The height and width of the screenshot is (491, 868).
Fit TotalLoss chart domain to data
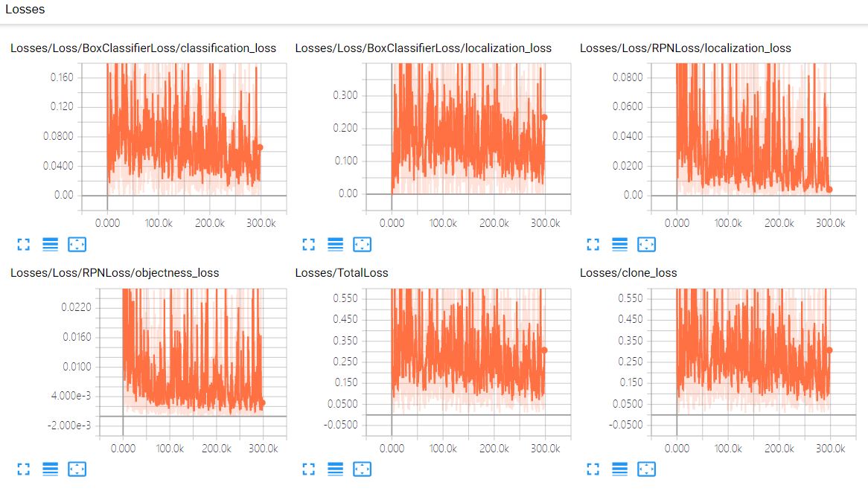tap(363, 469)
